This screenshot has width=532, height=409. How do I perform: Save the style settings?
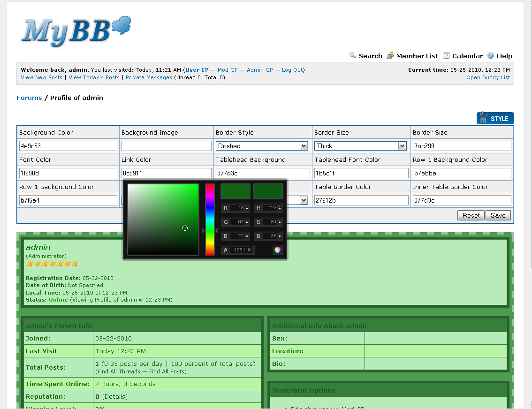pyautogui.click(x=498, y=215)
